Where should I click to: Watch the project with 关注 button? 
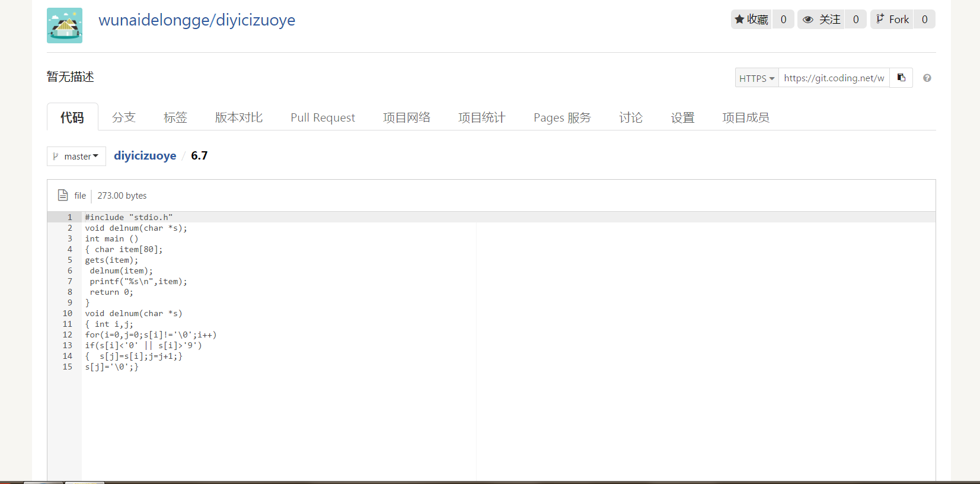point(821,20)
